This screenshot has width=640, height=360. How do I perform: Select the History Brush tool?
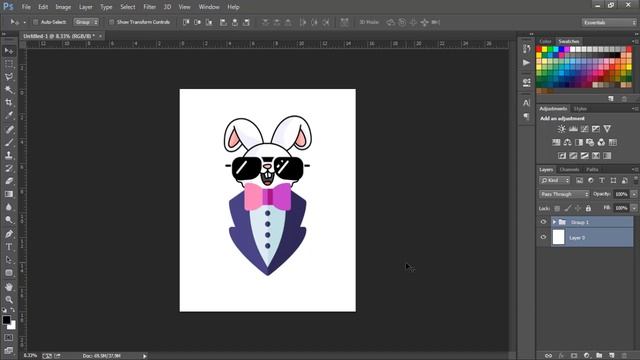coord(9,169)
